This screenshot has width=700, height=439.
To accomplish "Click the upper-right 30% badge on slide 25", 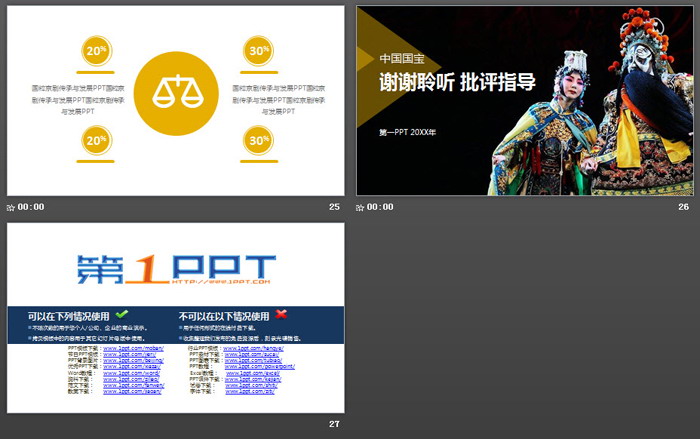I will click(258, 51).
